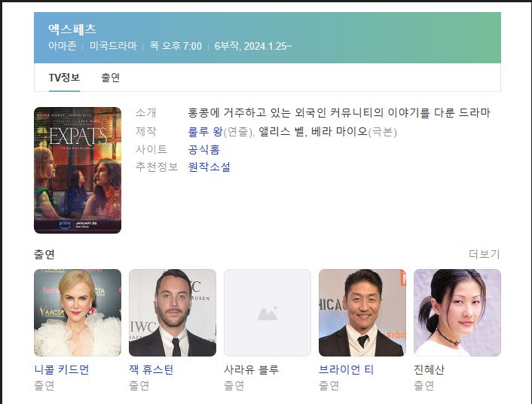532x404 pixels.
Task: Click the photo above the 니콜 키드먼 caption
Action: pos(78,313)
